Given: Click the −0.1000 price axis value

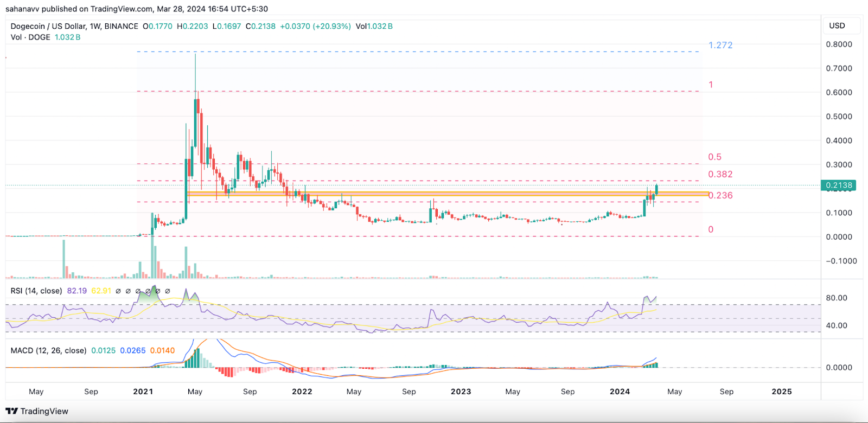Looking at the screenshot, I should 841,261.
